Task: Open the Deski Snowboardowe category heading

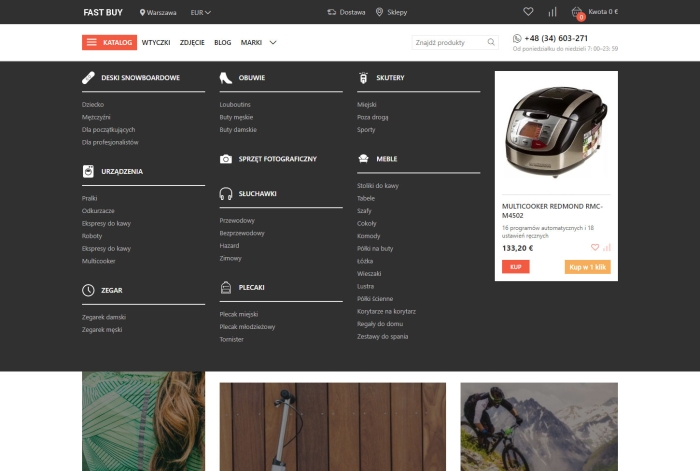Action: [x=141, y=78]
